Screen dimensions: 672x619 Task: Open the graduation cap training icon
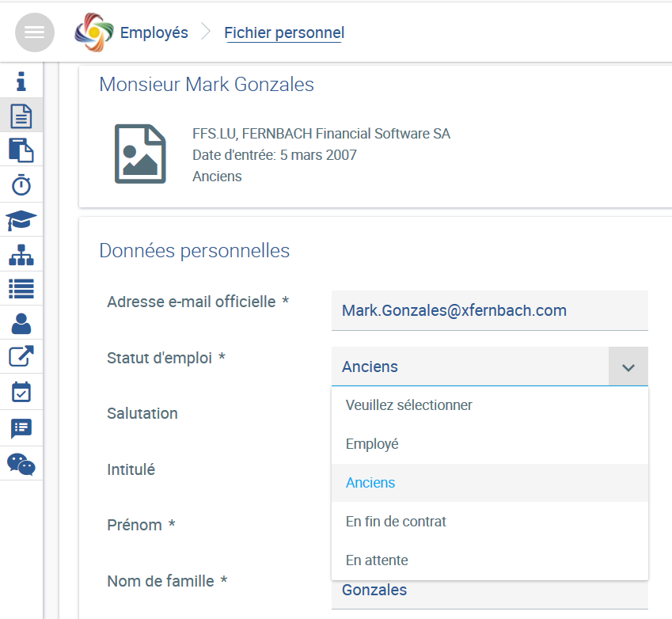click(x=21, y=220)
